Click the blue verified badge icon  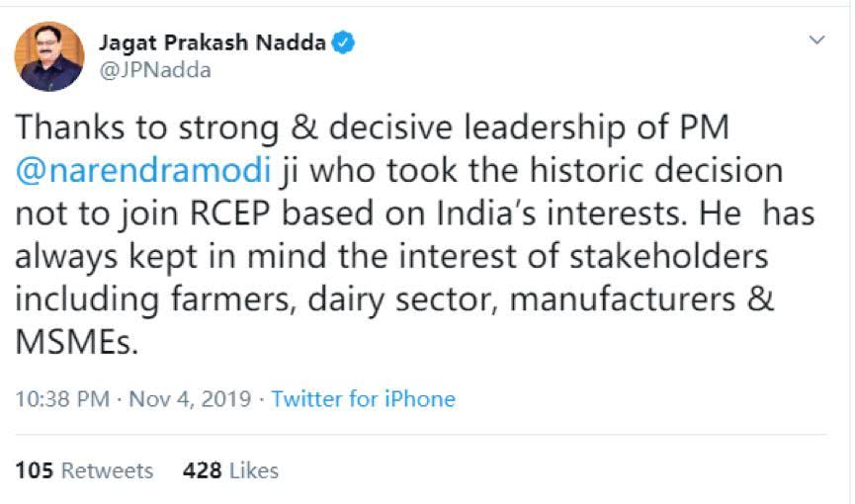coord(343,42)
